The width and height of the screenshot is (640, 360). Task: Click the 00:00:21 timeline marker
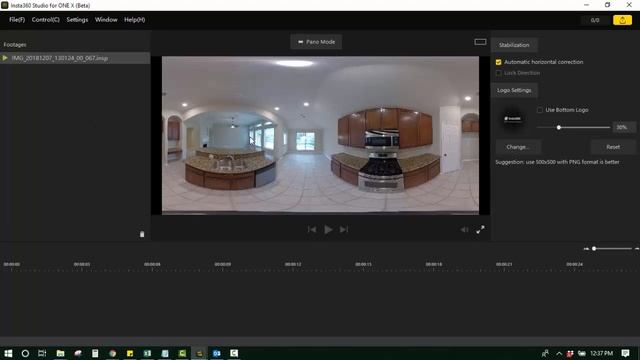(x=504, y=264)
